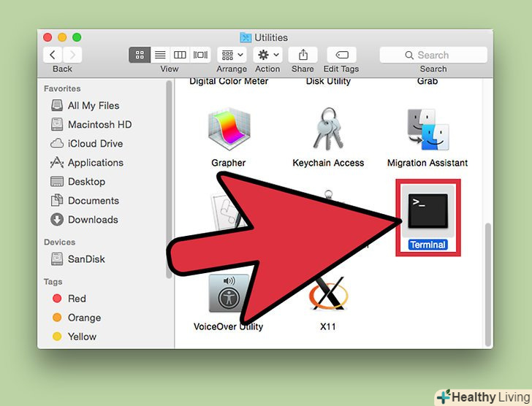
Task: Click into the Search field
Action: 433,55
